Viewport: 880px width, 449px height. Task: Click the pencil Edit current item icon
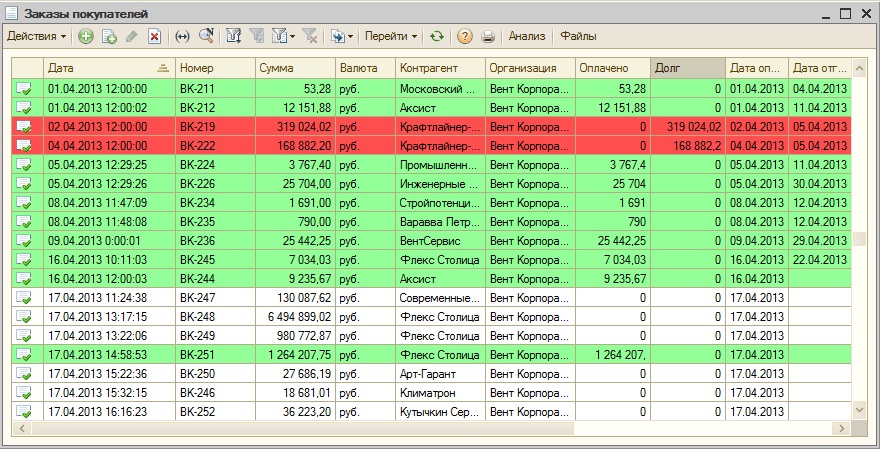point(131,37)
